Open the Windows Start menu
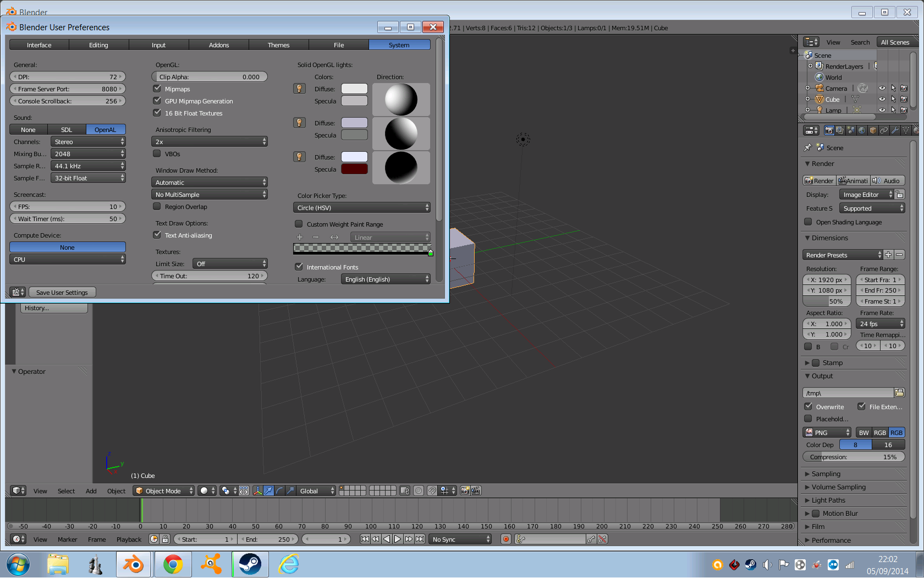 tap(18, 564)
